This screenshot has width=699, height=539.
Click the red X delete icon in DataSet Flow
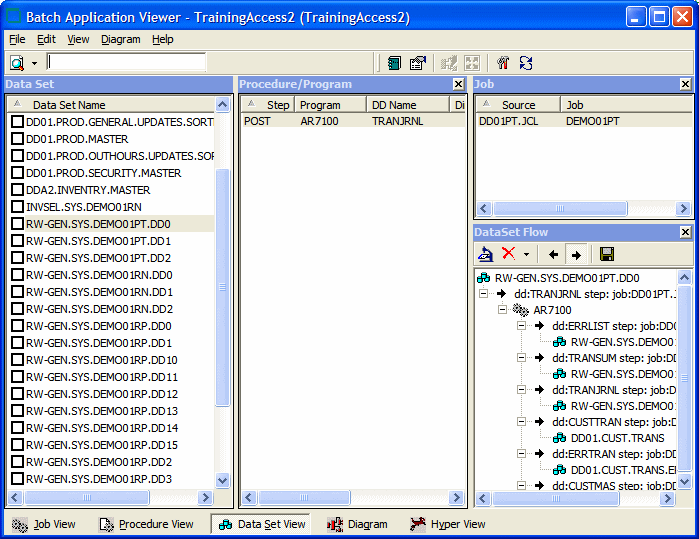coord(508,255)
